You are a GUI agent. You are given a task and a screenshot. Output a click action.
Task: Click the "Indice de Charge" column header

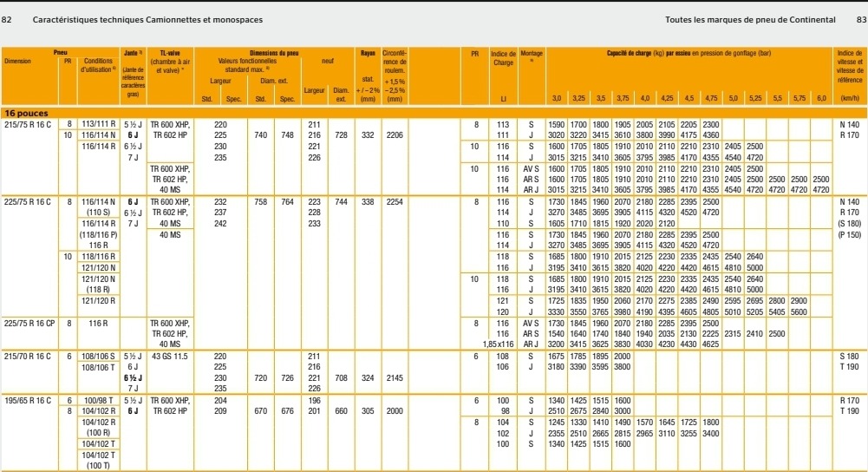[503, 58]
